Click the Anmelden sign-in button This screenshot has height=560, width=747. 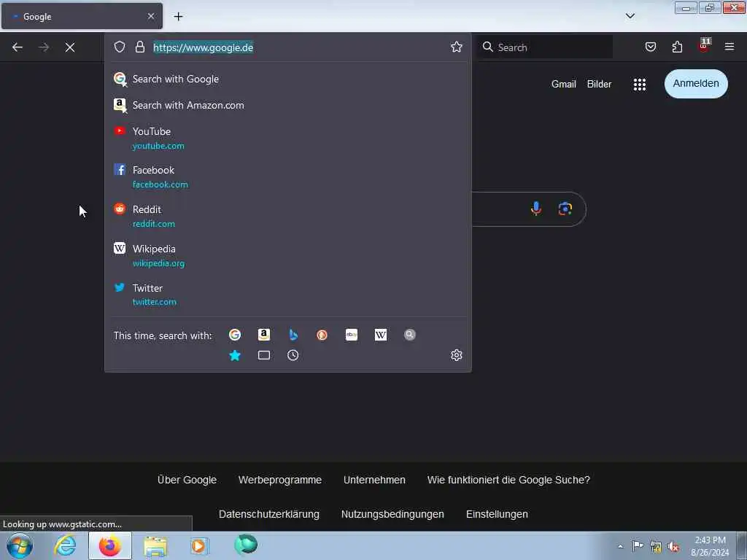coord(696,84)
